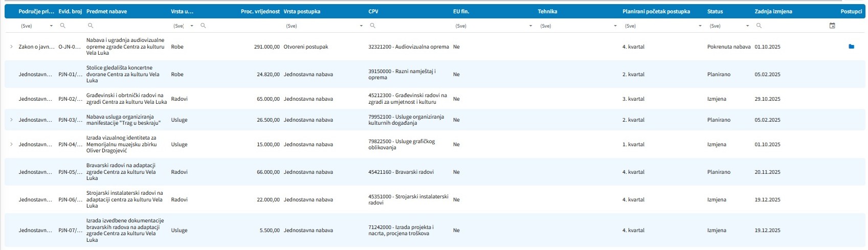
Task: Open the calendar picker for Zadnja izmjena
Action: (x=832, y=26)
